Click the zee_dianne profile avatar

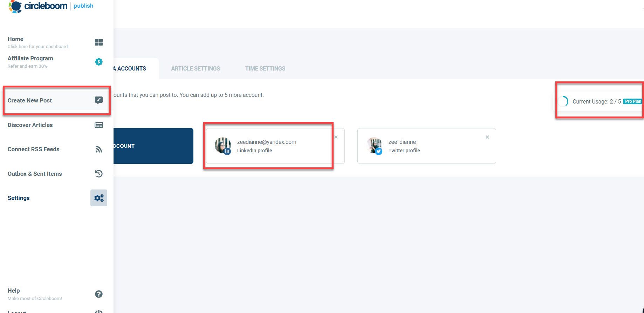pos(375,146)
